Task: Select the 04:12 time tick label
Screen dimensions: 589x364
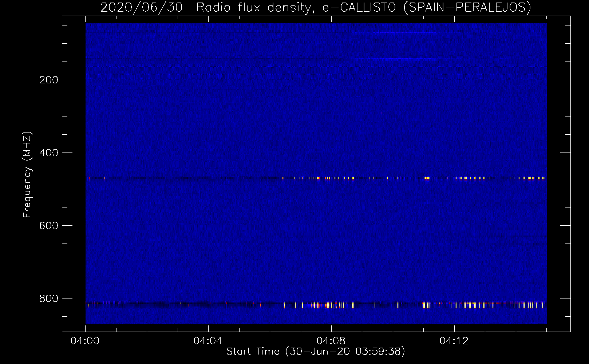Action: [454, 341]
